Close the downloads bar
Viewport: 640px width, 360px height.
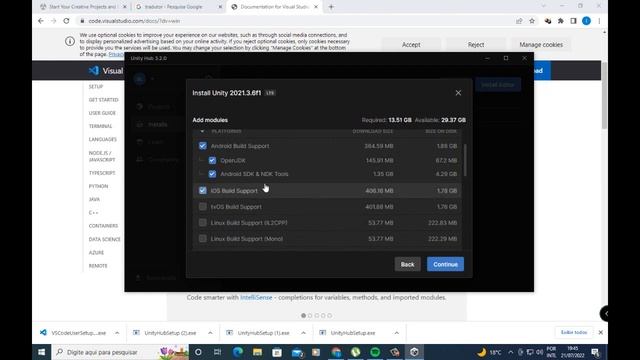(x=600, y=332)
